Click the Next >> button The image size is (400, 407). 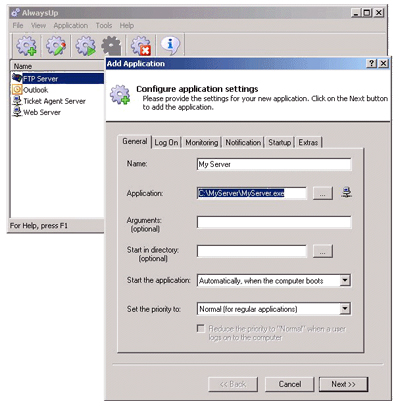[343, 384]
